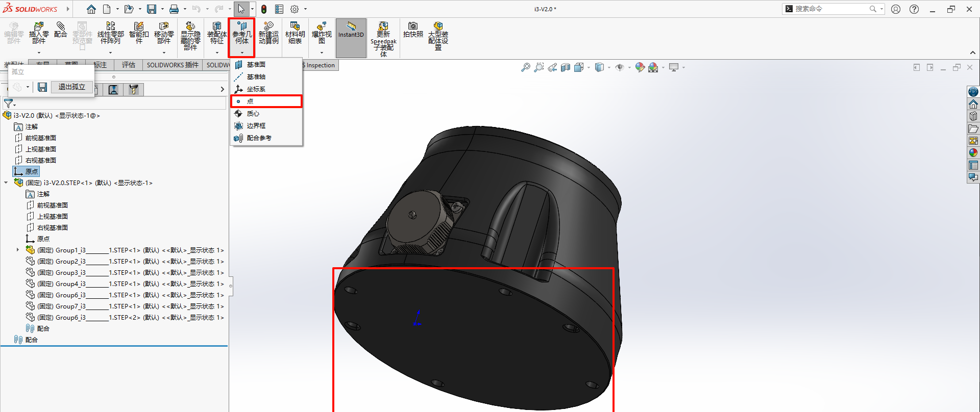The image size is (980, 412).
Task: Switch to the SOLIDWORKS 插件 tab
Action: coord(173,65)
